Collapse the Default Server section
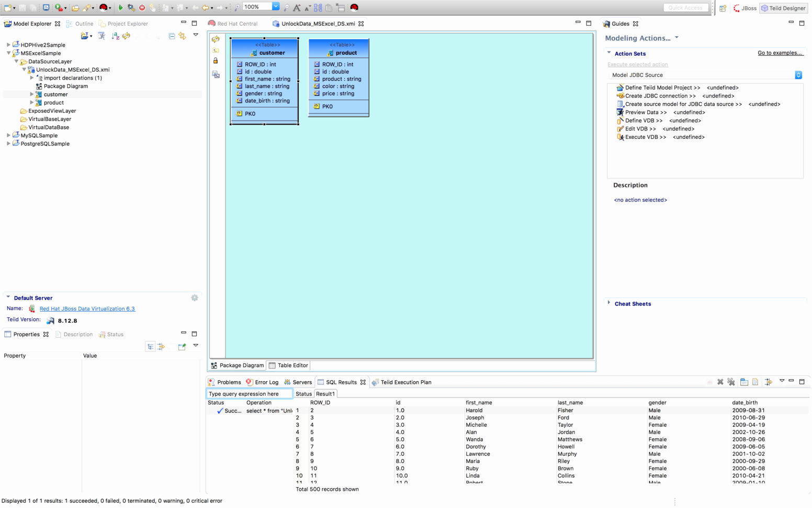 coord(8,297)
